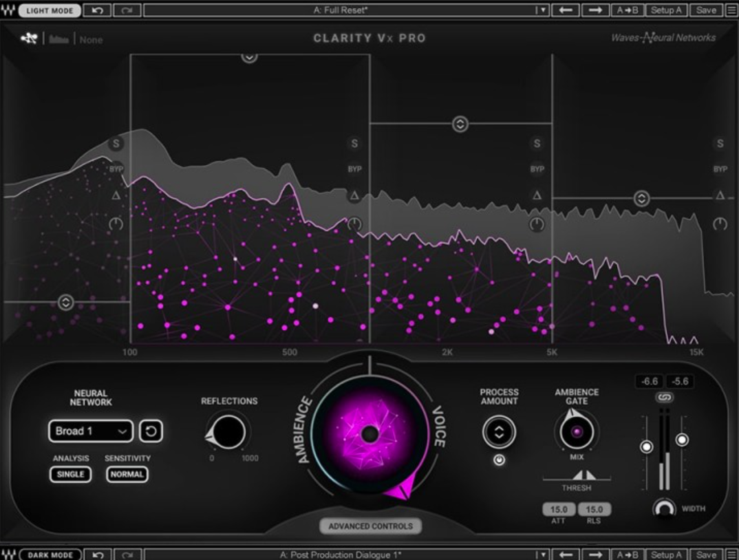Screen dimensions: 739x560
Task: Click the Reflections knob
Action: pyautogui.click(x=228, y=432)
